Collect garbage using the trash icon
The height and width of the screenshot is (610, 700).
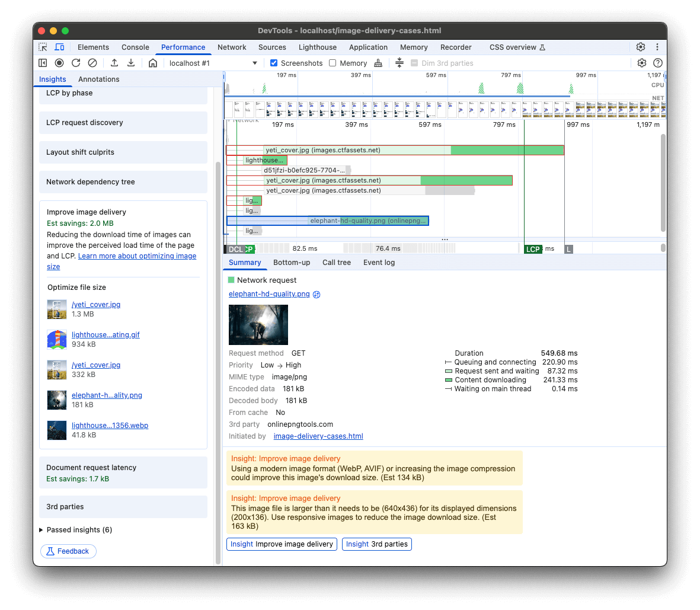pyautogui.click(x=378, y=62)
